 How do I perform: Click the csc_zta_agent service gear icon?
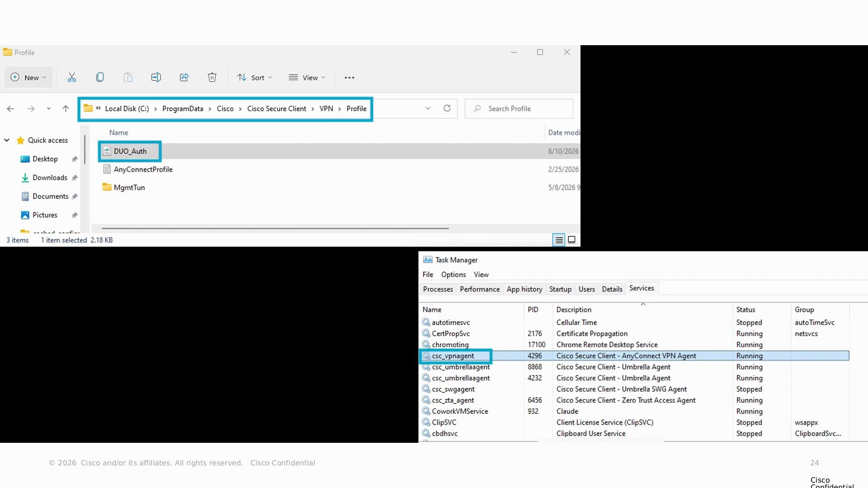coord(426,400)
